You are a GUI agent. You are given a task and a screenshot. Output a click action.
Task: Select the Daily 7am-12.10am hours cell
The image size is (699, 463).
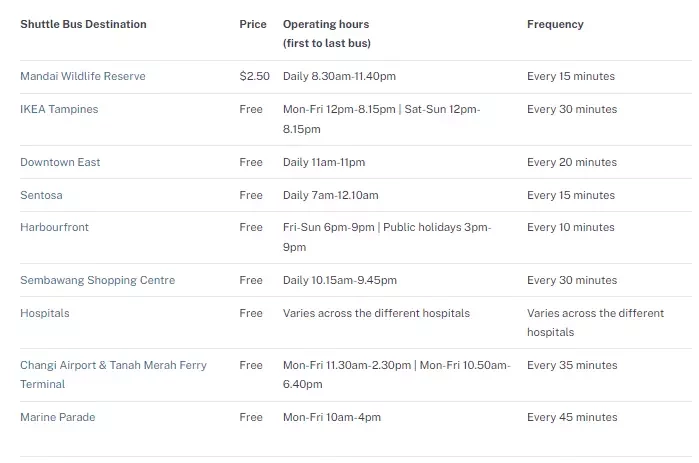[331, 195]
